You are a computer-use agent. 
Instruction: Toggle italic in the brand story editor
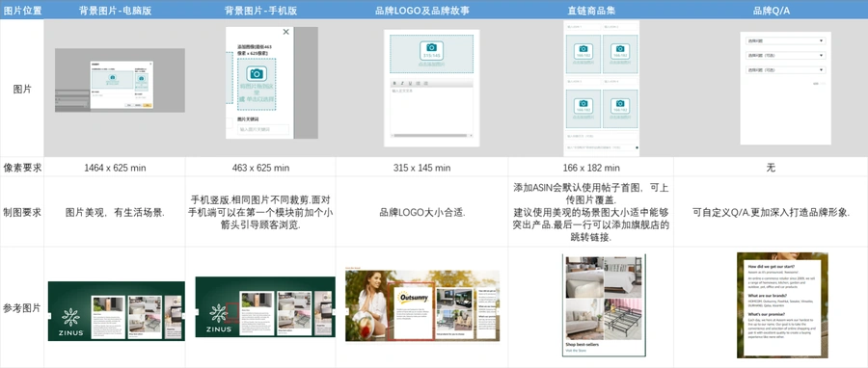pyautogui.click(x=402, y=83)
